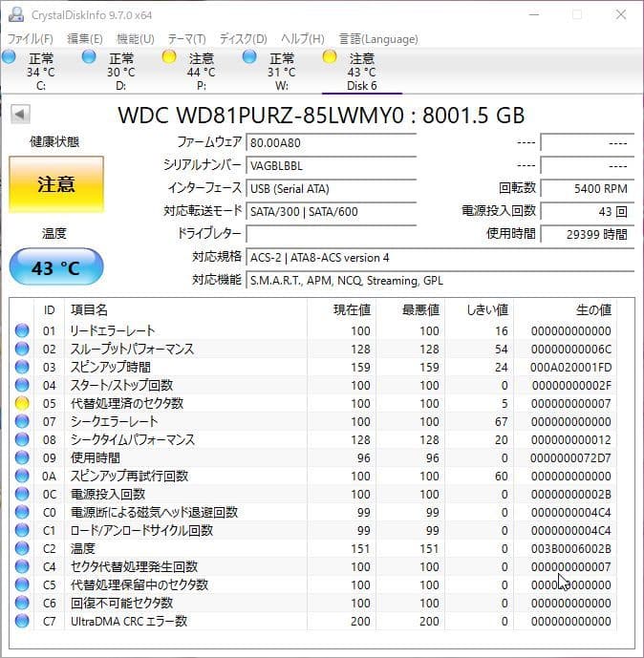Click the firmware field showing 80.00A80

pyautogui.click(x=332, y=142)
